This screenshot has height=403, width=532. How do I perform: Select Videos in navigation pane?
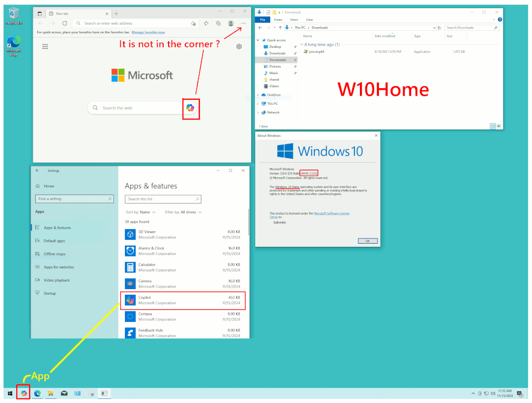(274, 86)
